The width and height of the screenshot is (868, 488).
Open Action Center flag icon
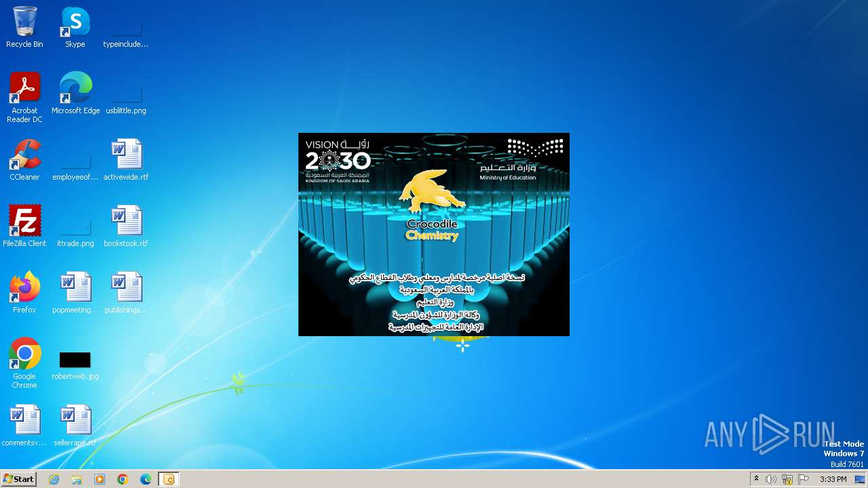pos(804,479)
